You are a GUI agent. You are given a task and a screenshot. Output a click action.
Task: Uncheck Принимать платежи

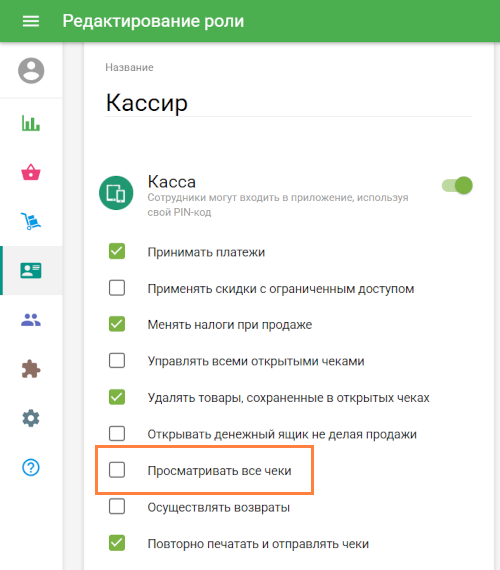(117, 251)
